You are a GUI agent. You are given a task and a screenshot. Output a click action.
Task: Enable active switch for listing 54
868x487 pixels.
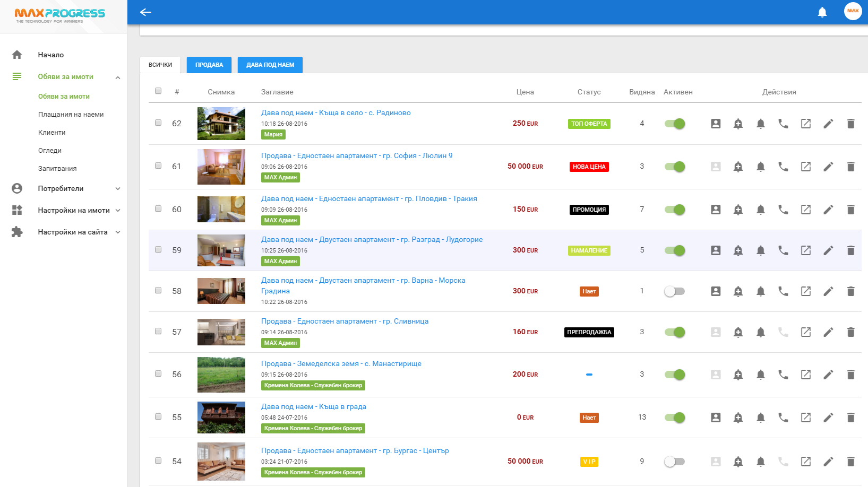point(675,462)
